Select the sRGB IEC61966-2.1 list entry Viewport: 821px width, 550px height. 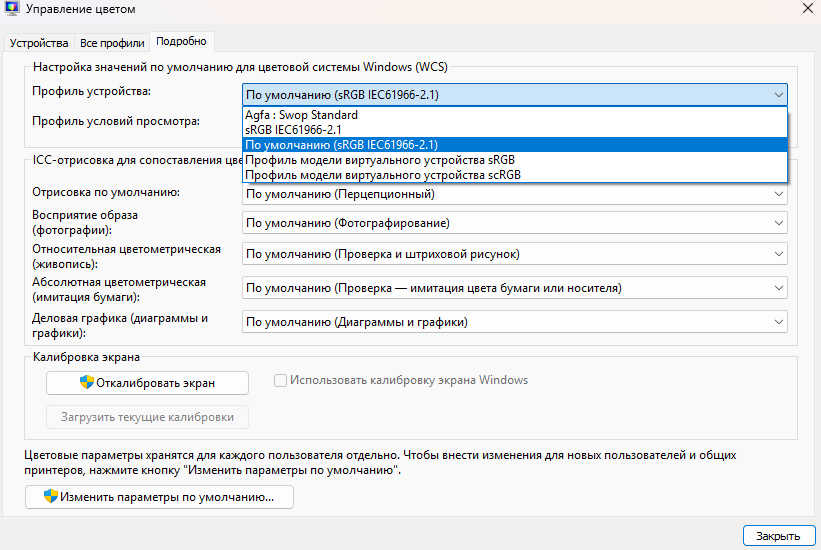point(515,129)
